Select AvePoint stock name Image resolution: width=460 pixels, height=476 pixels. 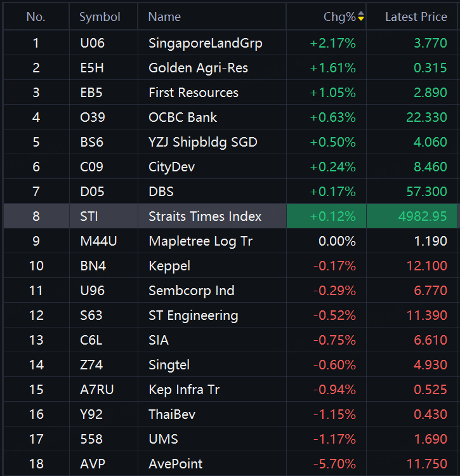(x=175, y=464)
